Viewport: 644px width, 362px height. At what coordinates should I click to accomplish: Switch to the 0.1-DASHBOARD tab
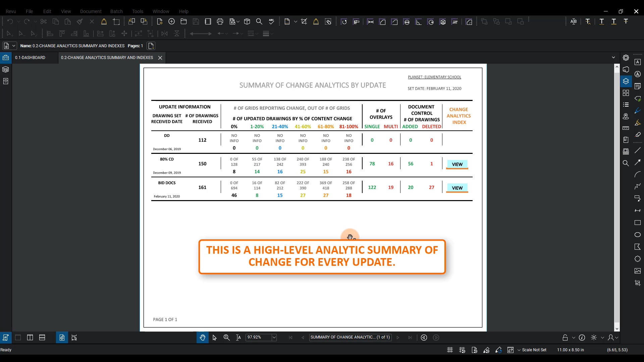pos(30,58)
